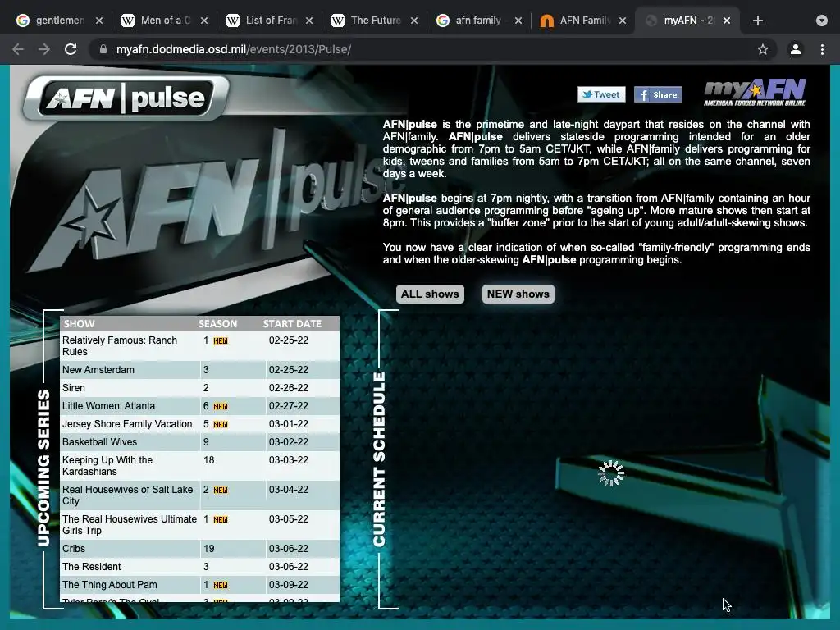Click the AFN pulse logo badge
The width and height of the screenshot is (840, 630).
126,98
